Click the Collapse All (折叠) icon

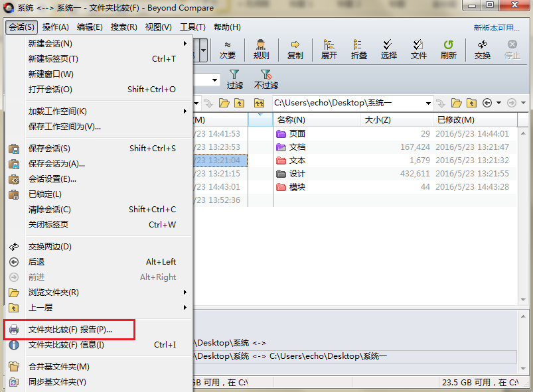coord(358,50)
